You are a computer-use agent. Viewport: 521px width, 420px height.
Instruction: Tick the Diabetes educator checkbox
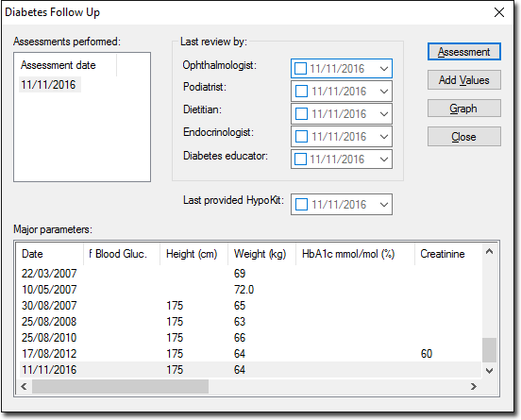click(301, 159)
